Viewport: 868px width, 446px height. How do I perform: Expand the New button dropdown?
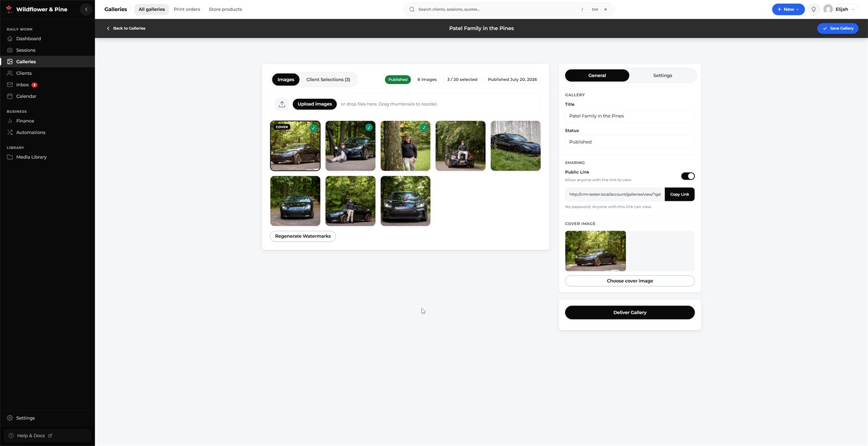788,9
